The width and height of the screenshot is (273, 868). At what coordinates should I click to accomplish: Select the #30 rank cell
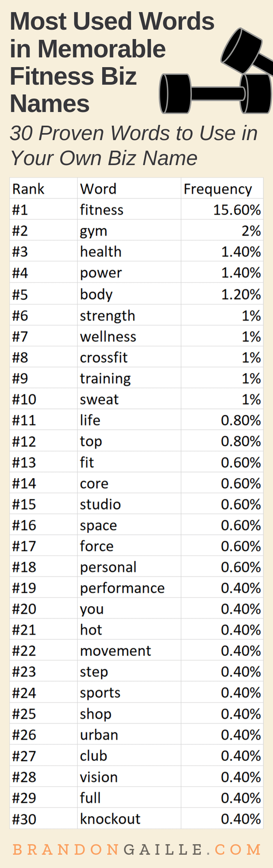click(x=24, y=819)
